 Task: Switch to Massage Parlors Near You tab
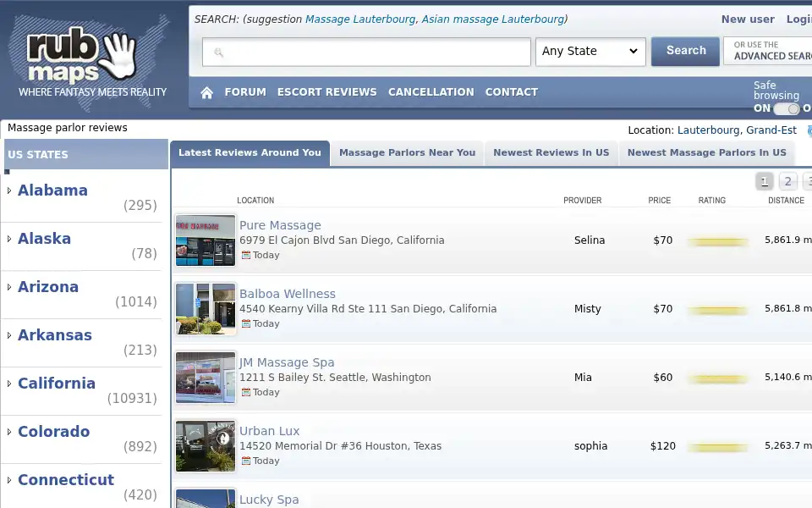click(x=407, y=153)
